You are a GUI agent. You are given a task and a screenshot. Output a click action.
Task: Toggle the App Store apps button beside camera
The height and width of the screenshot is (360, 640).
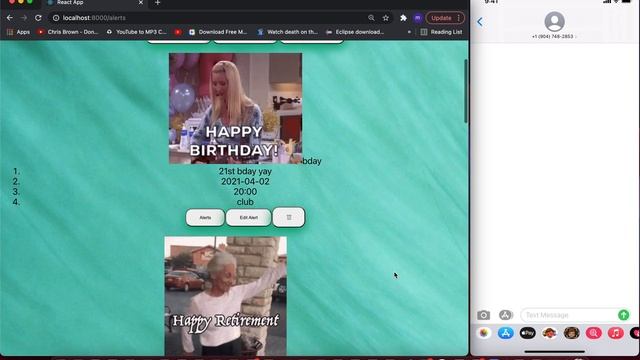click(505, 315)
